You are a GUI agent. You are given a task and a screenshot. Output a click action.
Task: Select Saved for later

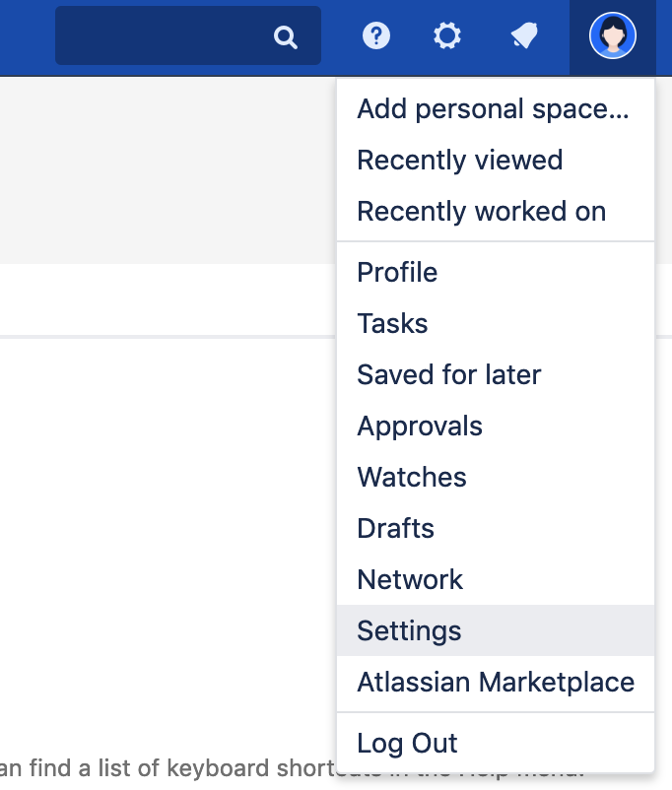pos(449,375)
